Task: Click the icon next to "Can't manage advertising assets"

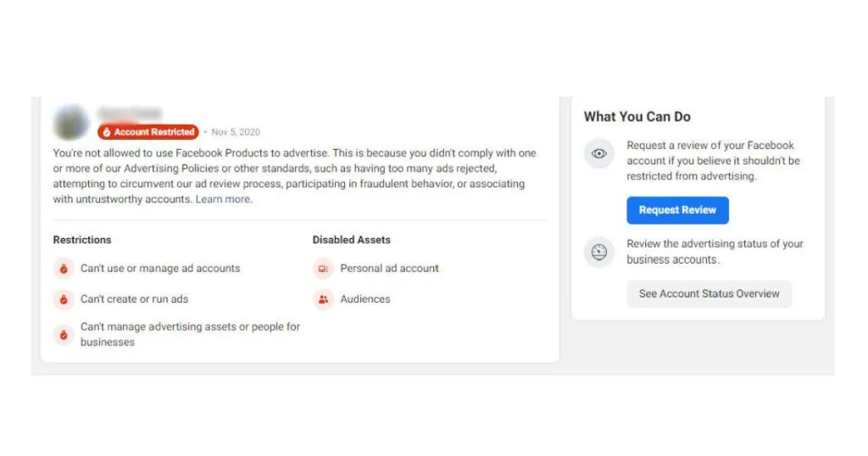Action: [63, 334]
